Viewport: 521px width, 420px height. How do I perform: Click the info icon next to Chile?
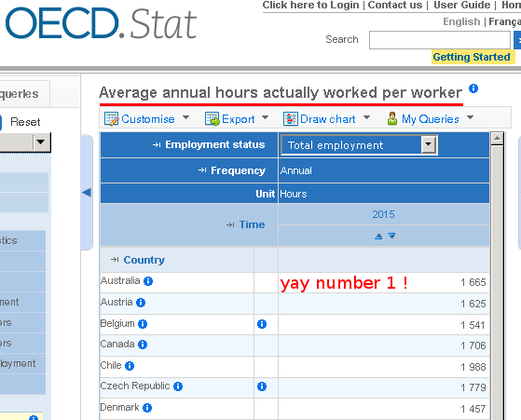[130, 366]
